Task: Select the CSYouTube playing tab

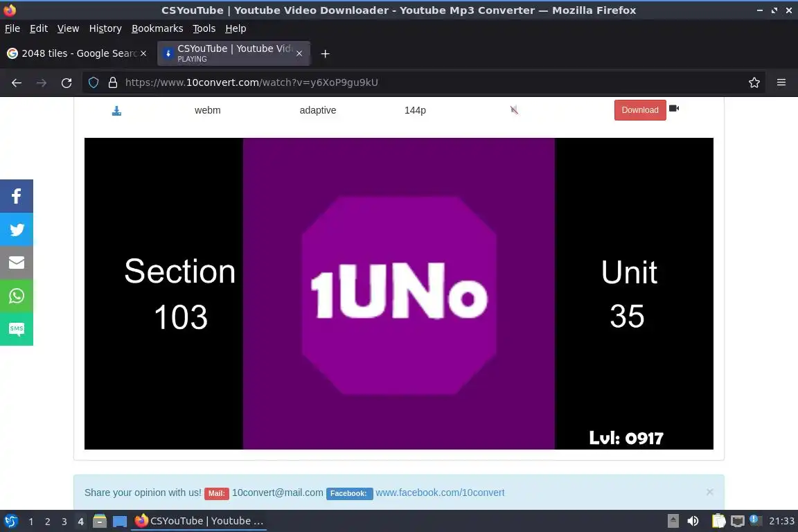Action: [x=233, y=53]
